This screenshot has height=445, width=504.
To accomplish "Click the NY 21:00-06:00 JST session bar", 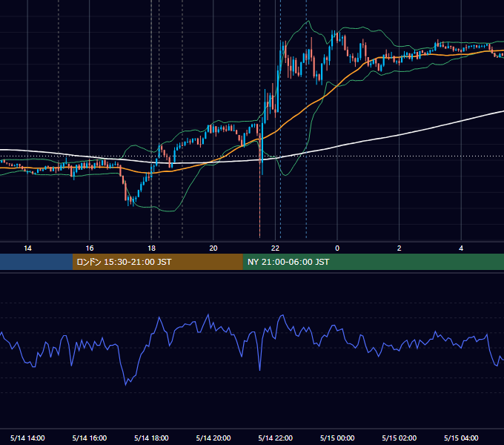I will click(x=373, y=262).
